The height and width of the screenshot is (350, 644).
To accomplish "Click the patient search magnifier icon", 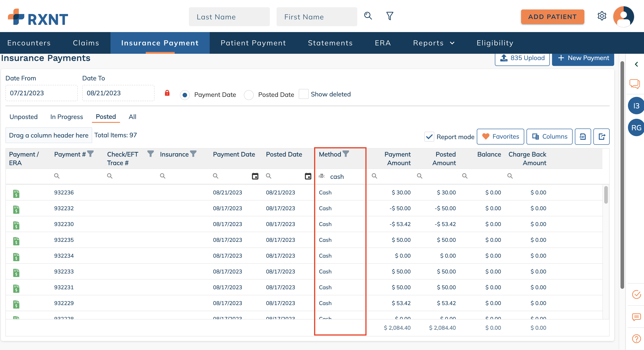I will (x=368, y=16).
